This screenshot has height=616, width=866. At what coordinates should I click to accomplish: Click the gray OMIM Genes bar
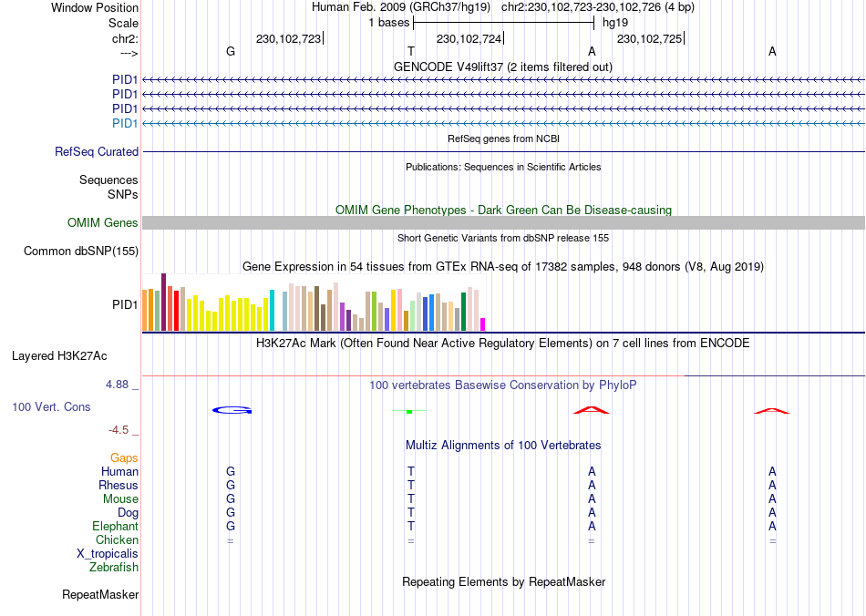pyautogui.click(x=503, y=222)
